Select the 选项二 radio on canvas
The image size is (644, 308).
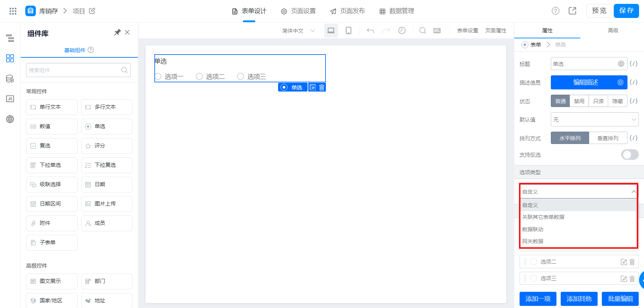[x=199, y=76]
